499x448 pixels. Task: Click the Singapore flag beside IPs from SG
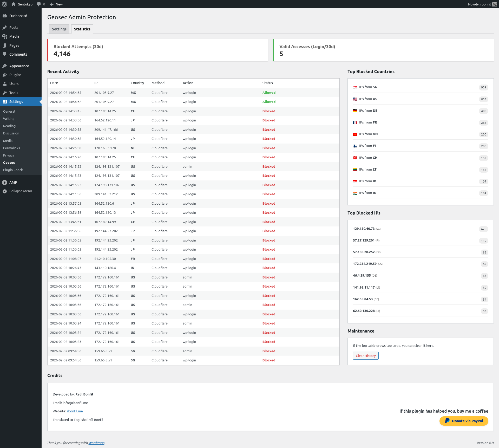pos(355,87)
